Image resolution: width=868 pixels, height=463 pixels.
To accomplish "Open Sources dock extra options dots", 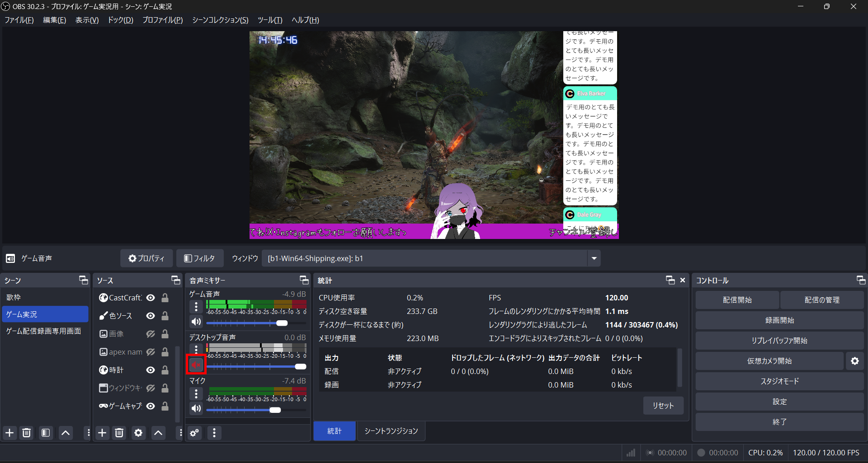I will [x=180, y=433].
